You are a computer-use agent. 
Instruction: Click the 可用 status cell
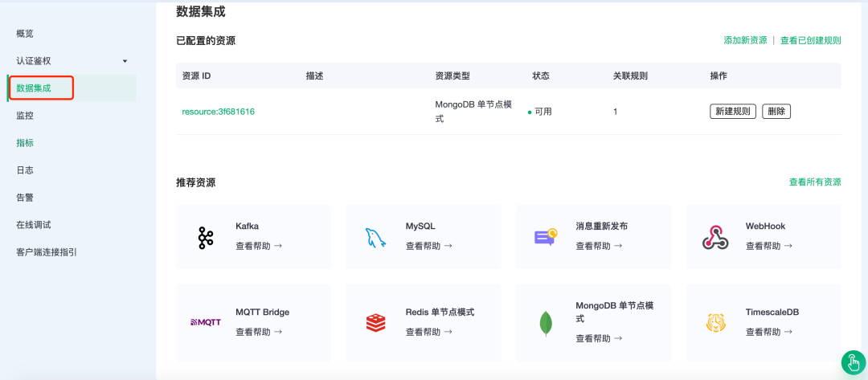pos(540,112)
